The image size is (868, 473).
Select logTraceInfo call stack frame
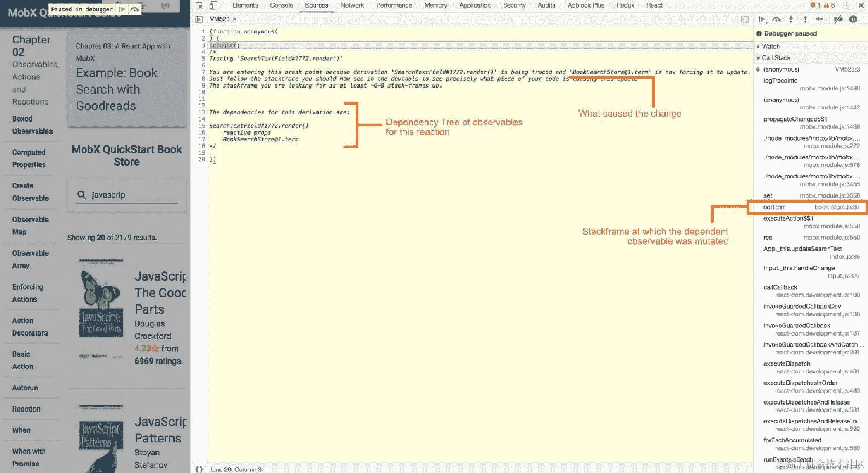click(x=809, y=84)
